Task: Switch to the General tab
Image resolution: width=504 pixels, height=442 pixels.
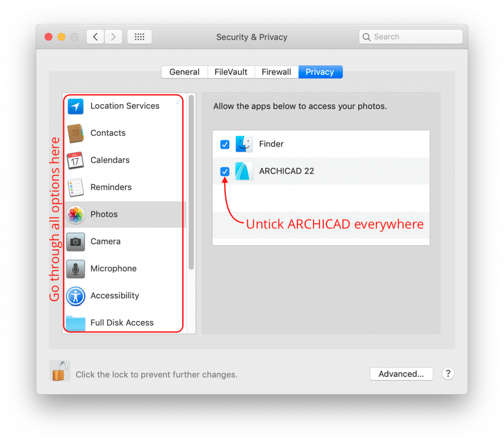Action: point(185,72)
